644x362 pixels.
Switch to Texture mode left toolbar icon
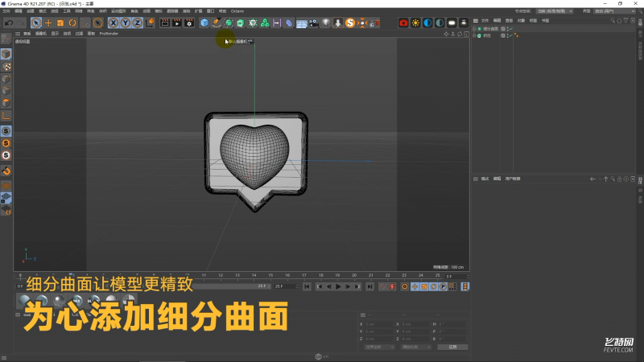click(x=6, y=67)
